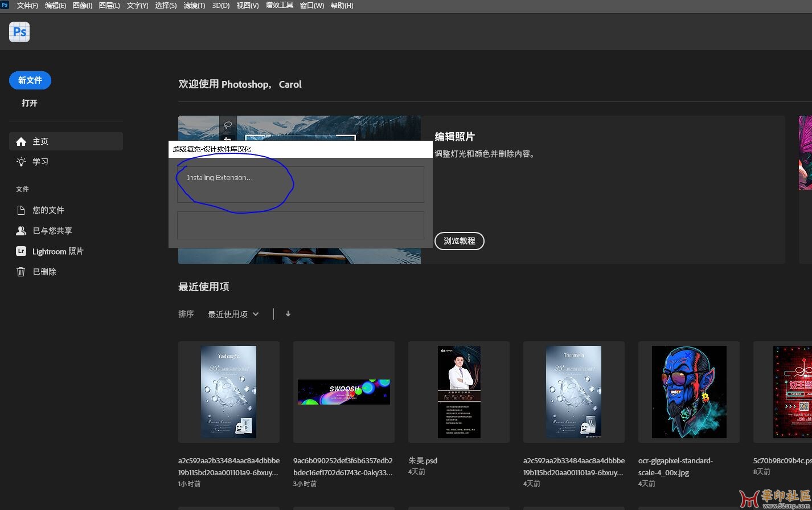Open the 文件(F) menu
This screenshot has width=812, height=510.
(x=27, y=6)
